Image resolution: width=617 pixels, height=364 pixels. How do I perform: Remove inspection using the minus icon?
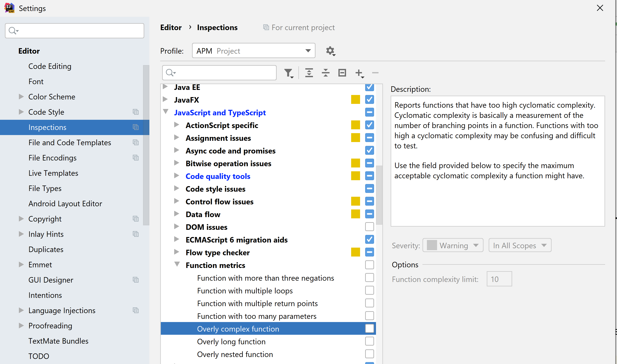click(375, 73)
